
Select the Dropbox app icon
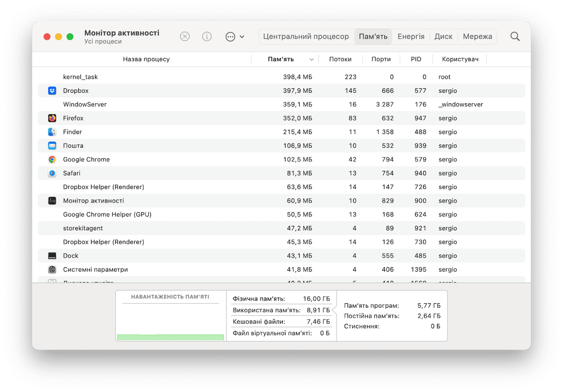click(52, 91)
